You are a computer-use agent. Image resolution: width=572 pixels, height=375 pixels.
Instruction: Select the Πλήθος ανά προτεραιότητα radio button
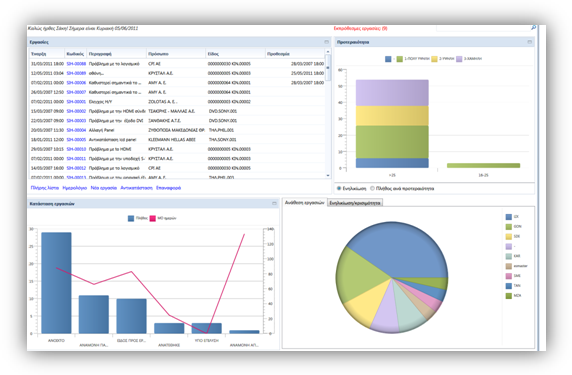point(372,188)
